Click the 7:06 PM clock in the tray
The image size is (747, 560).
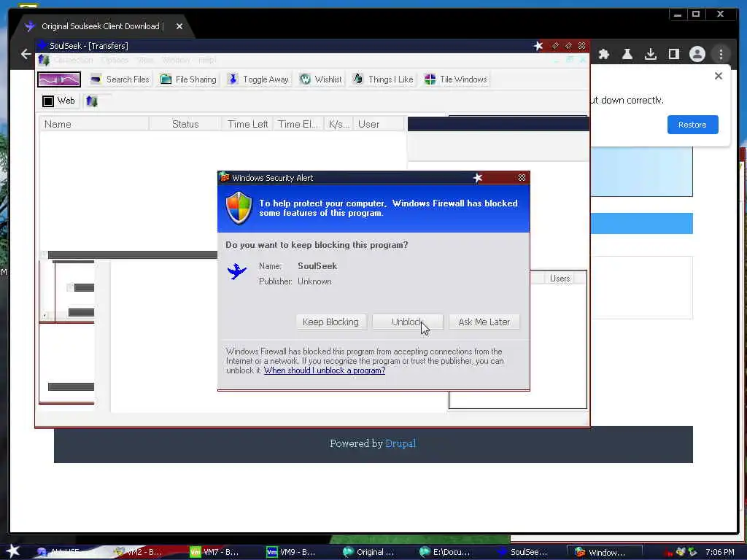pyautogui.click(x=719, y=552)
